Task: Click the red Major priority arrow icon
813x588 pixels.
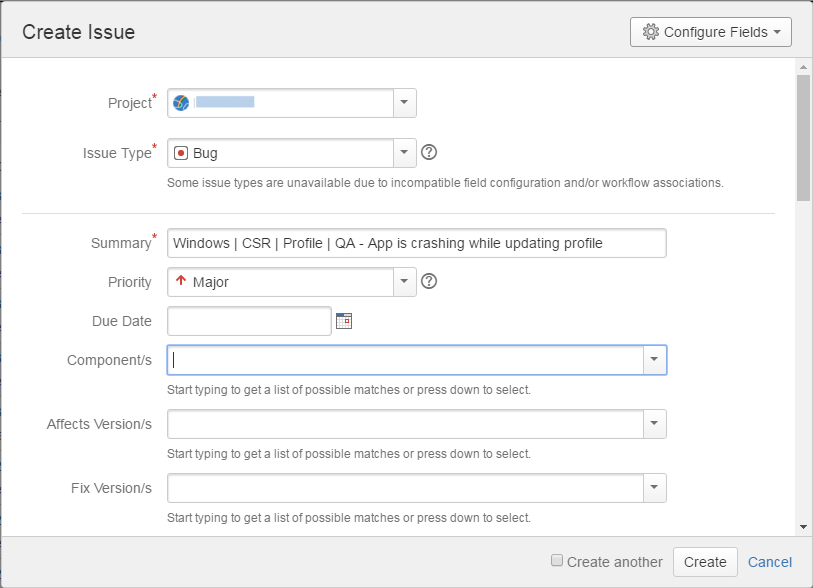Action: tap(181, 282)
